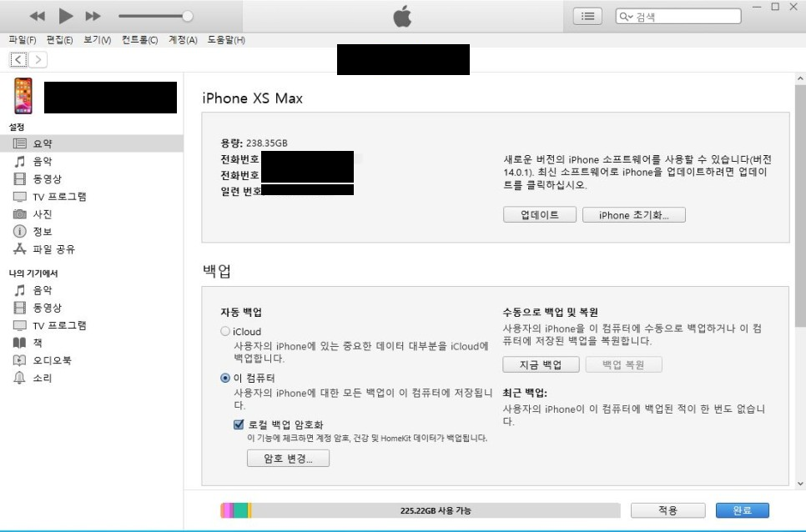Click the 업데이트 button
This screenshot has width=806, height=532.
click(x=539, y=214)
